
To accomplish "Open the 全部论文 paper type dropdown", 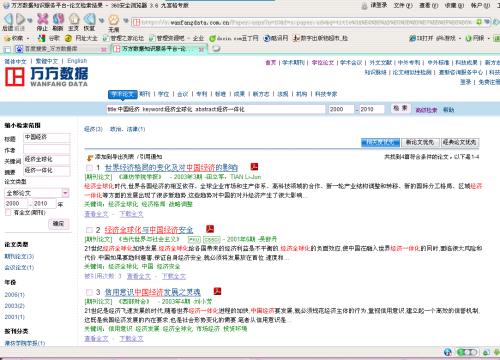I will (37, 193).
